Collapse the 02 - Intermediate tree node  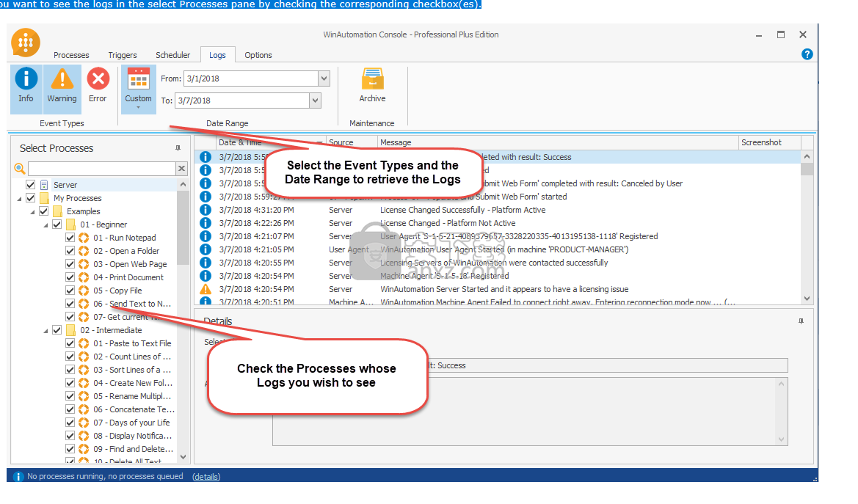pyautogui.click(x=46, y=331)
